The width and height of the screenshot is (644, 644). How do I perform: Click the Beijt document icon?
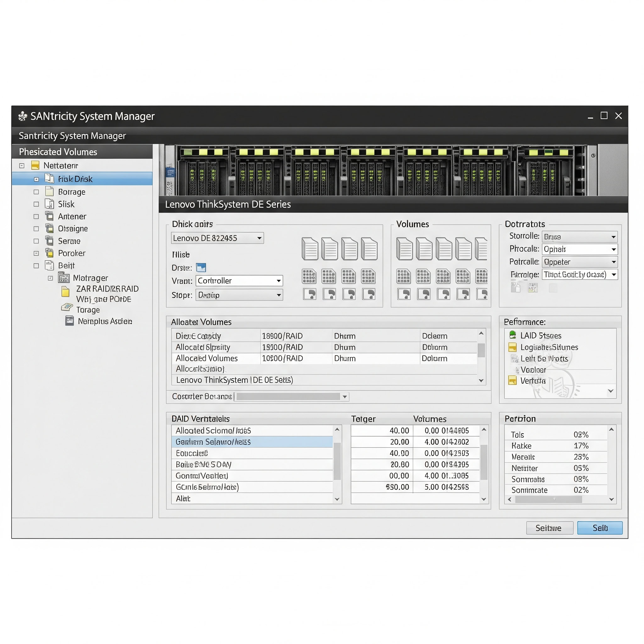tap(49, 265)
